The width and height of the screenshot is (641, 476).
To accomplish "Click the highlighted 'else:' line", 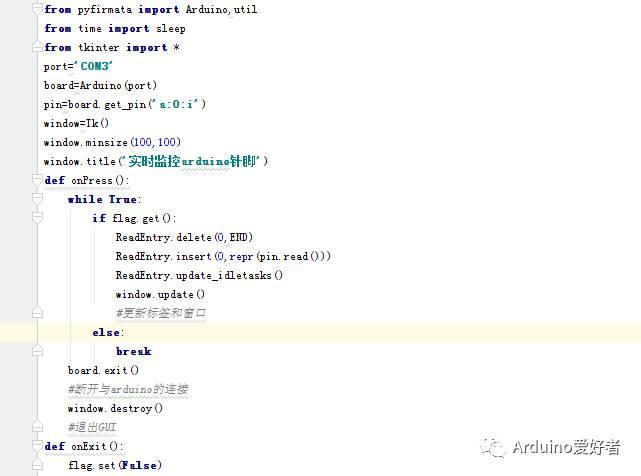I will [x=108, y=332].
